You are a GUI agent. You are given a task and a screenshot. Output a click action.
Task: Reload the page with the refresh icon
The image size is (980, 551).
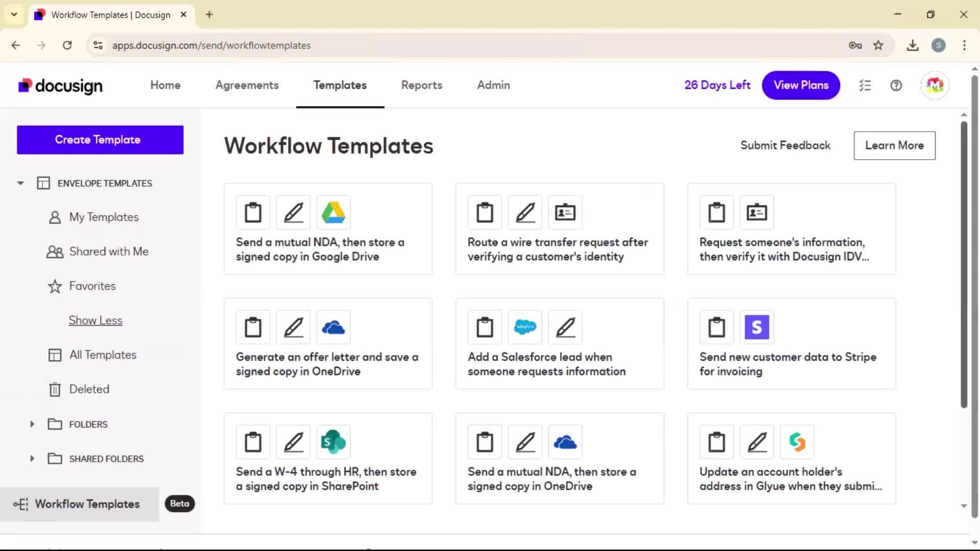(67, 45)
